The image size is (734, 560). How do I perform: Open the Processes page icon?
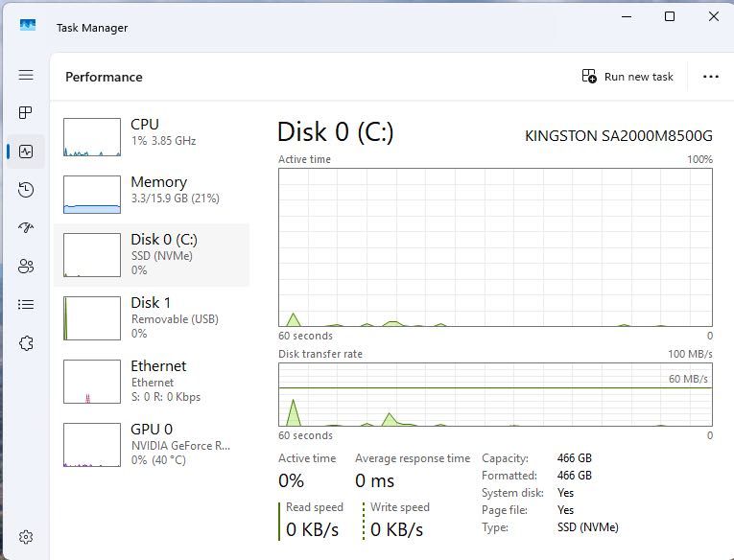pyautogui.click(x=26, y=112)
